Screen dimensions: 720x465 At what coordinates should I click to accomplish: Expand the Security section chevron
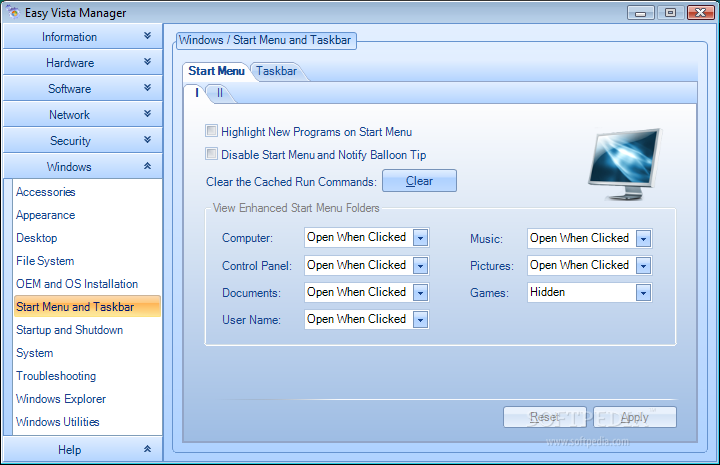pyautogui.click(x=147, y=140)
